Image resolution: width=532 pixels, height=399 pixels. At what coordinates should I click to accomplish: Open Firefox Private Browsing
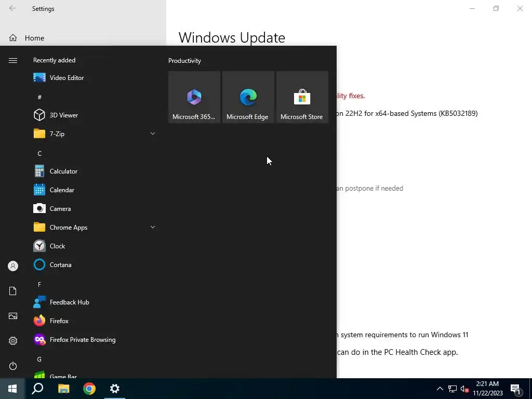pyautogui.click(x=95, y=340)
